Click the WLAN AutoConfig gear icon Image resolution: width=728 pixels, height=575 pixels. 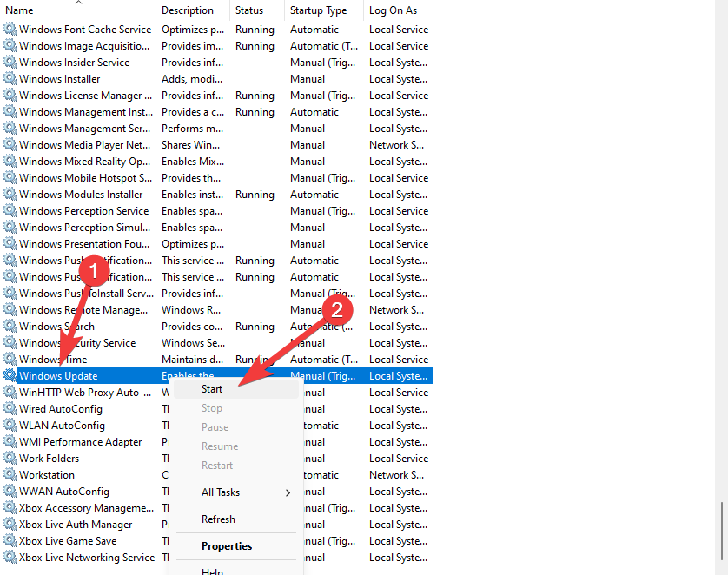[x=10, y=426]
